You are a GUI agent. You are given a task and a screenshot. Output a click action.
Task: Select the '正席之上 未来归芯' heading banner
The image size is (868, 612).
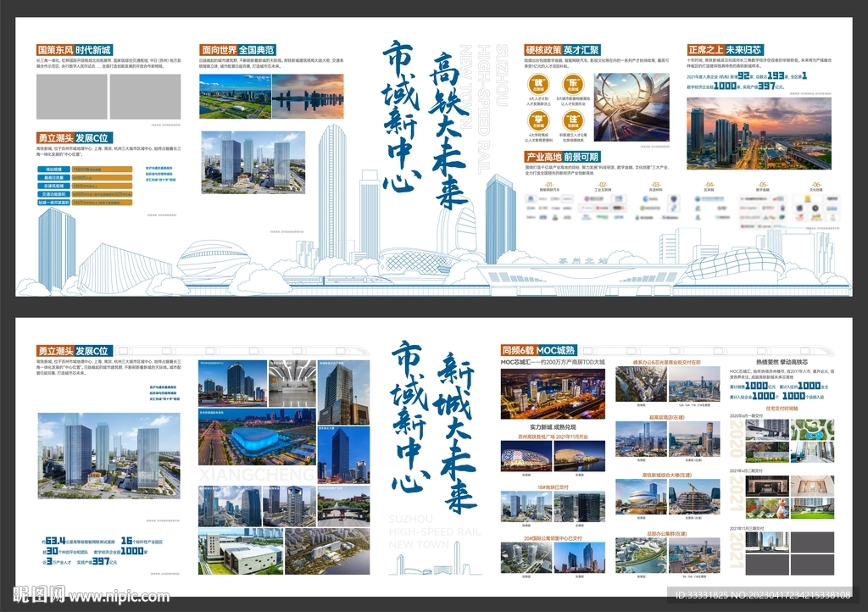coord(725,50)
